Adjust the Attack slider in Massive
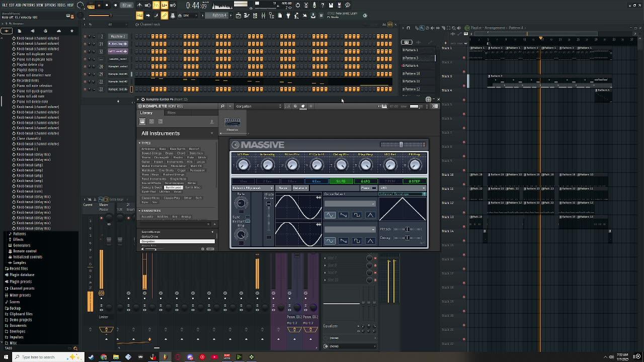 point(408,229)
